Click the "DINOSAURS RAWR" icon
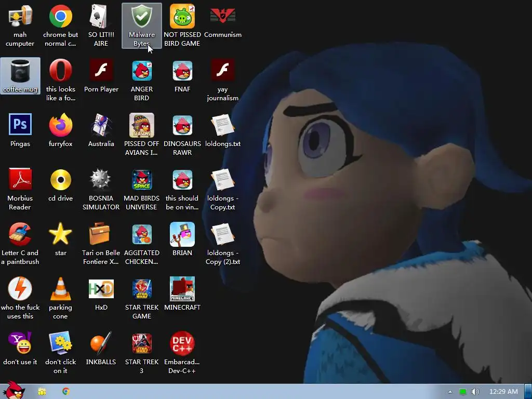The height and width of the screenshot is (399, 532). pyautogui.click(x=182, y=135)
